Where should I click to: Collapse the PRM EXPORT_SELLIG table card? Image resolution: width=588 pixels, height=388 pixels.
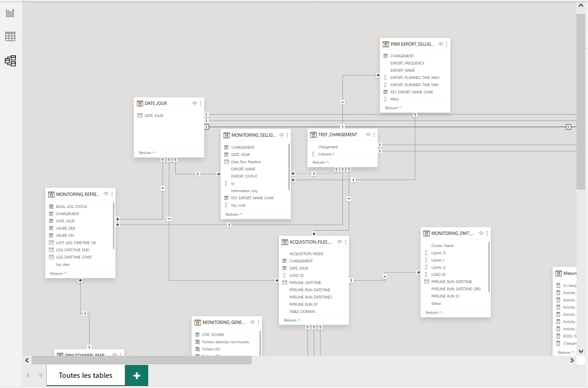(x=393, y=108)
